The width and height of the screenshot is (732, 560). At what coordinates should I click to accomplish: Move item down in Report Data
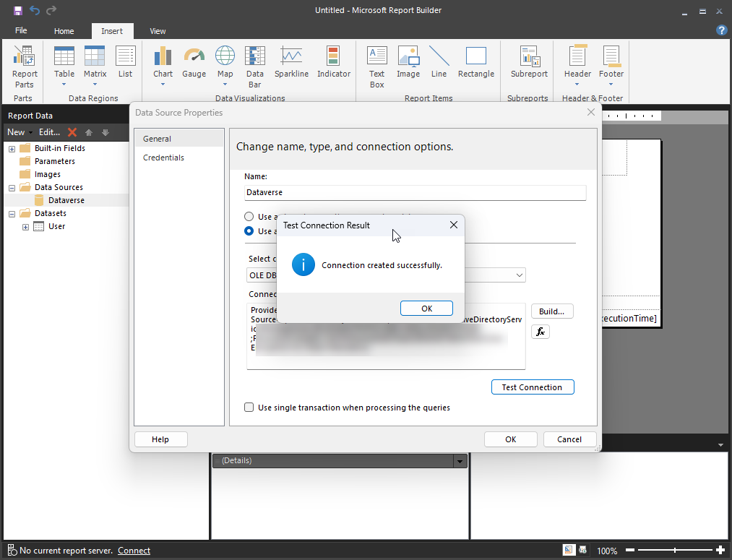(x=106, y=132)
